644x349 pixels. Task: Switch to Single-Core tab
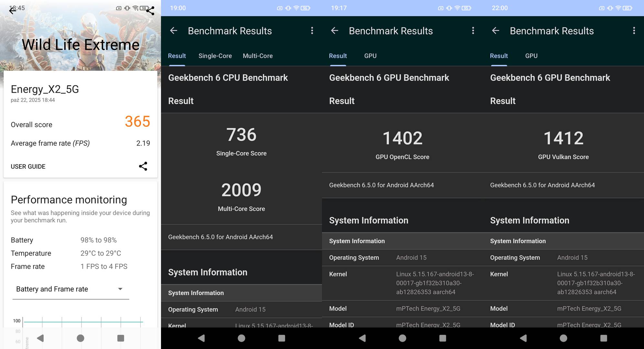(215, 56)
